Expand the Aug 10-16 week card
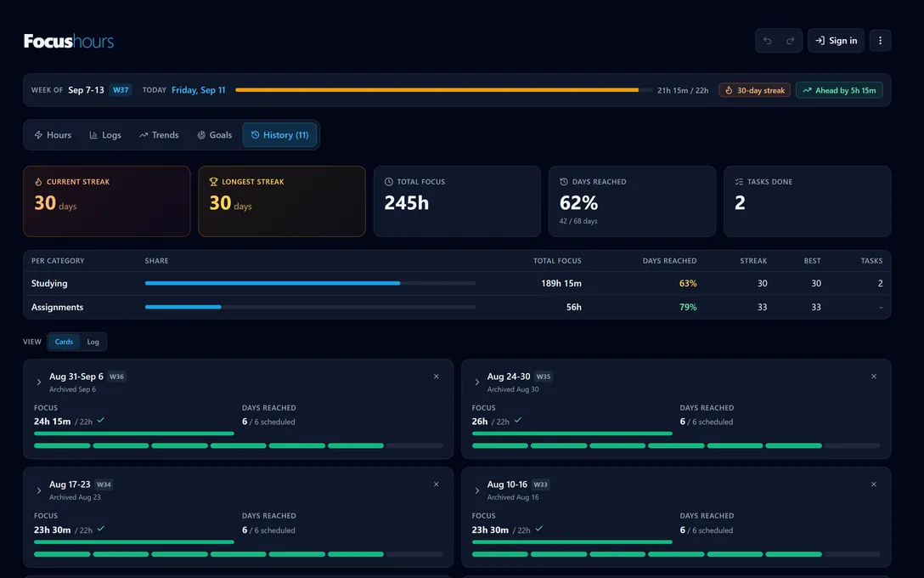 click(x=476, y=490)
